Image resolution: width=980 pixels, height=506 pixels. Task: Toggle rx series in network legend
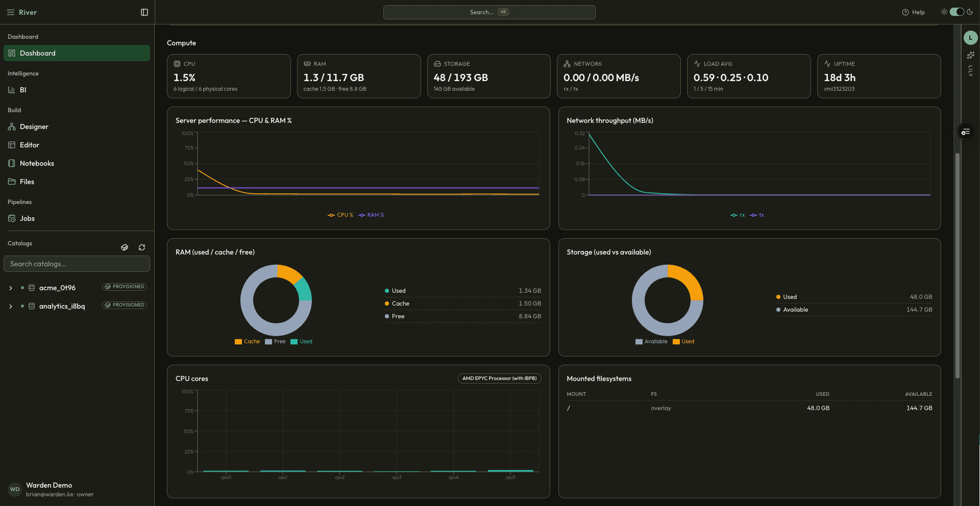point(738,215)
